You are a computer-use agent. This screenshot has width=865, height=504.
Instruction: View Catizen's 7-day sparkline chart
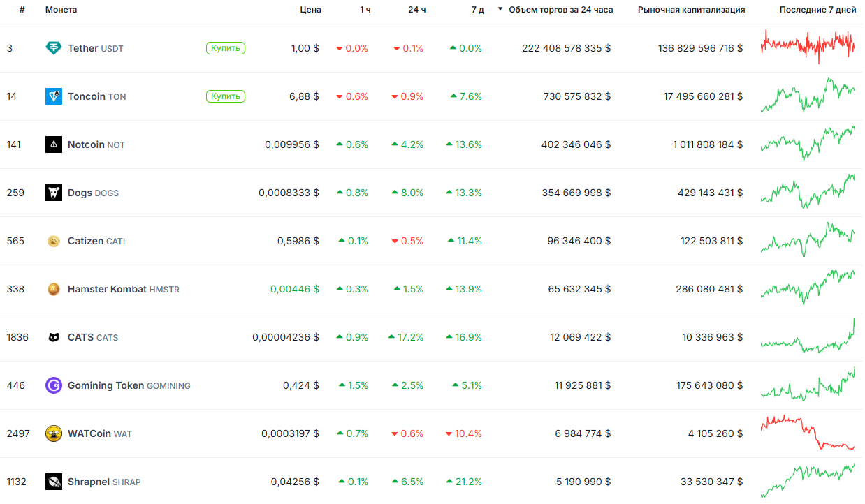[x=808, y=239]
